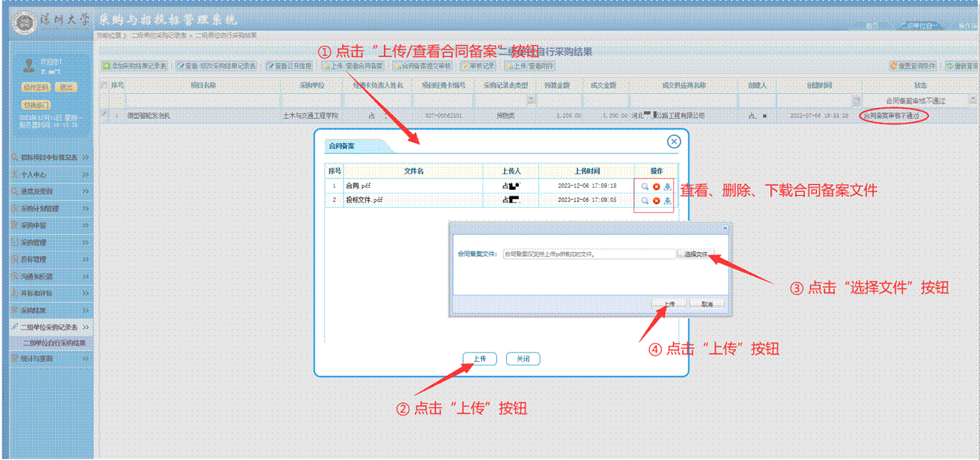Image resolution: width=980 pixels, height=460 pixels.
Task: Switch to the 首页 tab
Action: tap(873, 26)
